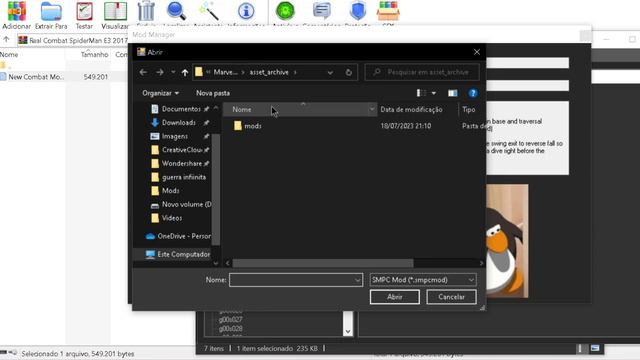Screen dimensions: 640x360
Task: Open the Organizar menu
Action: [160, 93]
